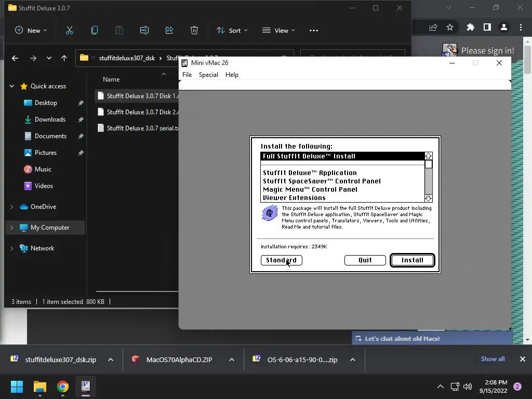Image resolution: width=532 pixels, height=399 pixels.
Task: Select the StuffIt Deluxe 3.0.7 serial text file
Action: 137,128
